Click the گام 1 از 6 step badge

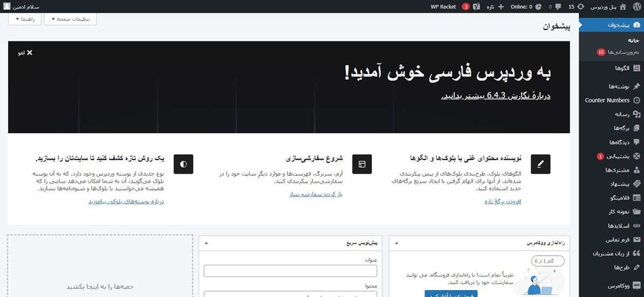coord(548,261)
